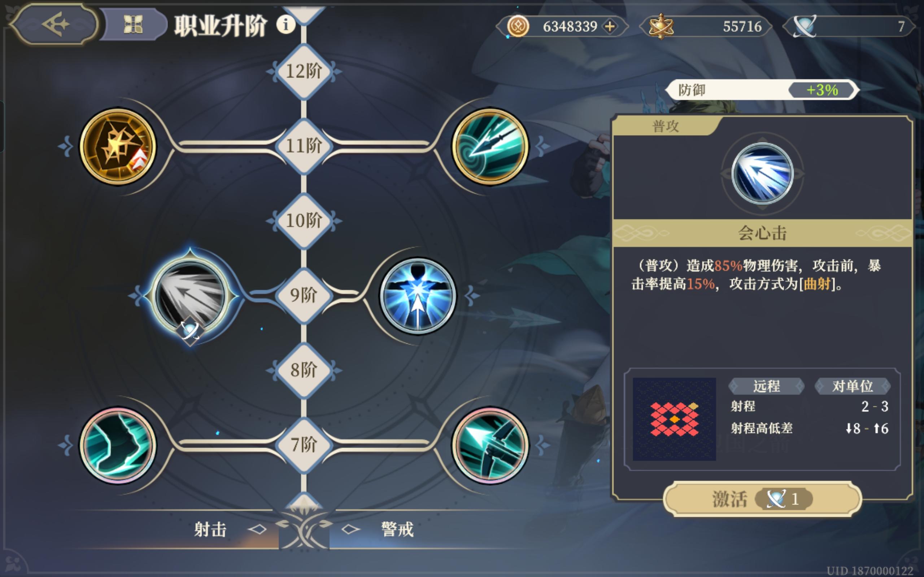This screenshot has height=577, width=924.
Task: Click the 10阶 rank node
Action: pos(304,221)
